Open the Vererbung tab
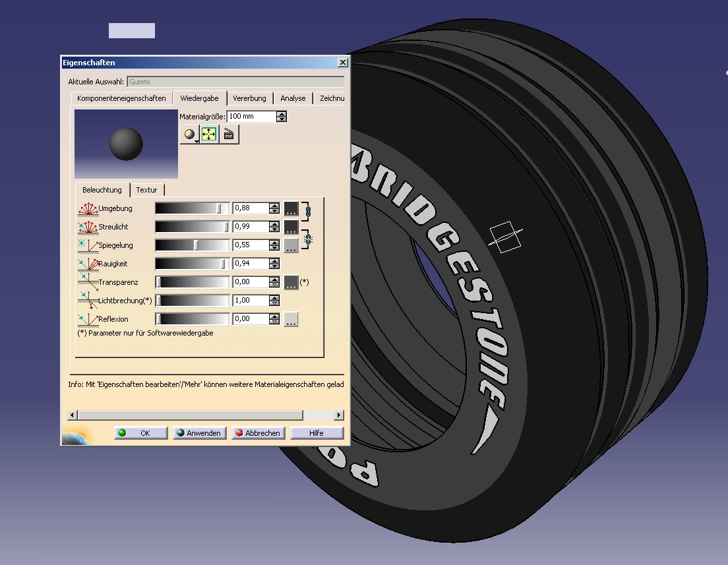 249,98
